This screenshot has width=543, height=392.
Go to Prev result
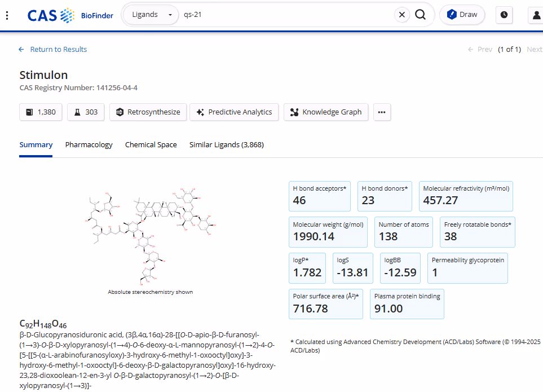click(x=480, y=50)
